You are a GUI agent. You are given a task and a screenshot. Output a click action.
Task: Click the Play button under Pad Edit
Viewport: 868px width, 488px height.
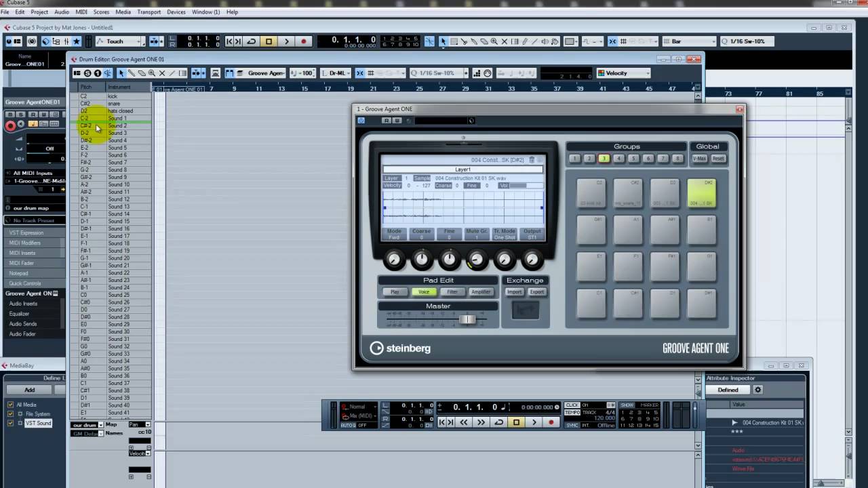(395, 292)
